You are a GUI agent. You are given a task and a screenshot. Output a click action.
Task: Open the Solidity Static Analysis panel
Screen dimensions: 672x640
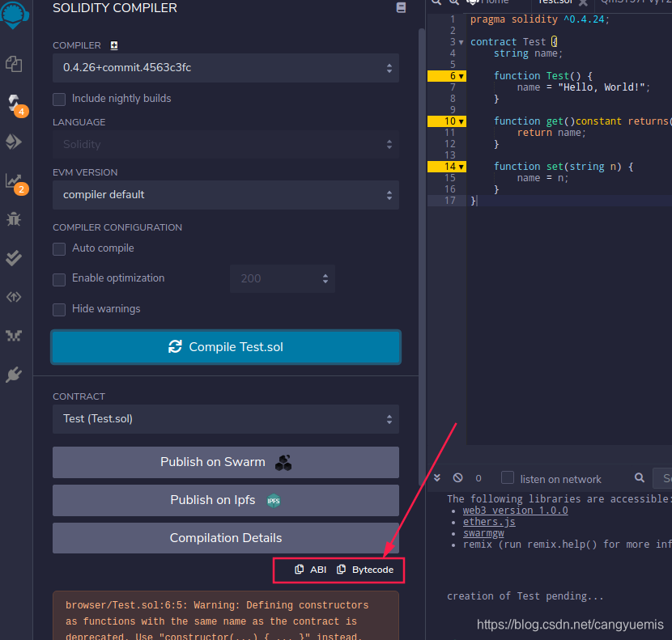[x=13, y=180]
